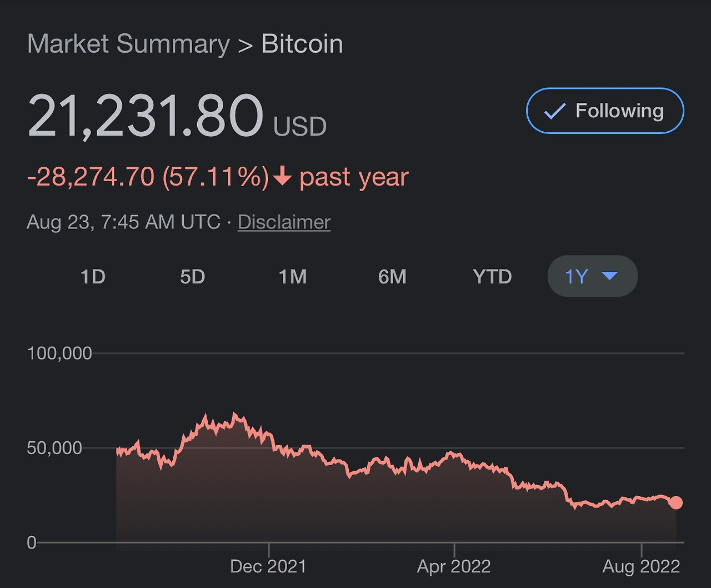Click the -28,274.70 (57.11%) change text

148,177
